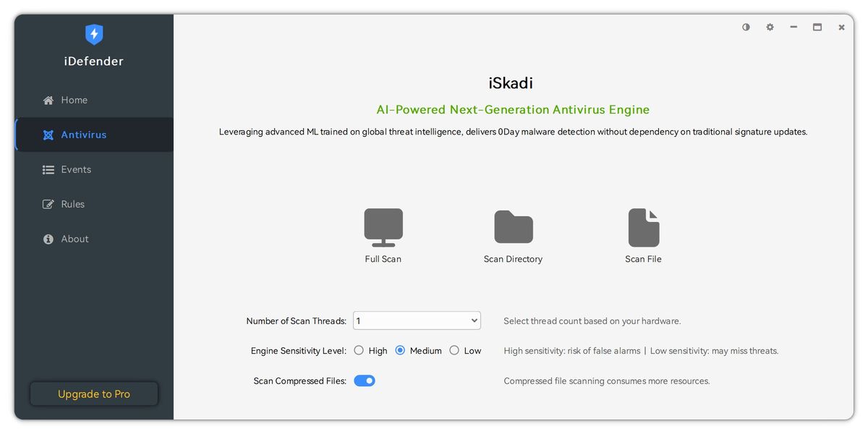The width and height of the screenshot is (868, 434).
Task: Choose Medium engine sensitivity radio button
Action: 400,351
